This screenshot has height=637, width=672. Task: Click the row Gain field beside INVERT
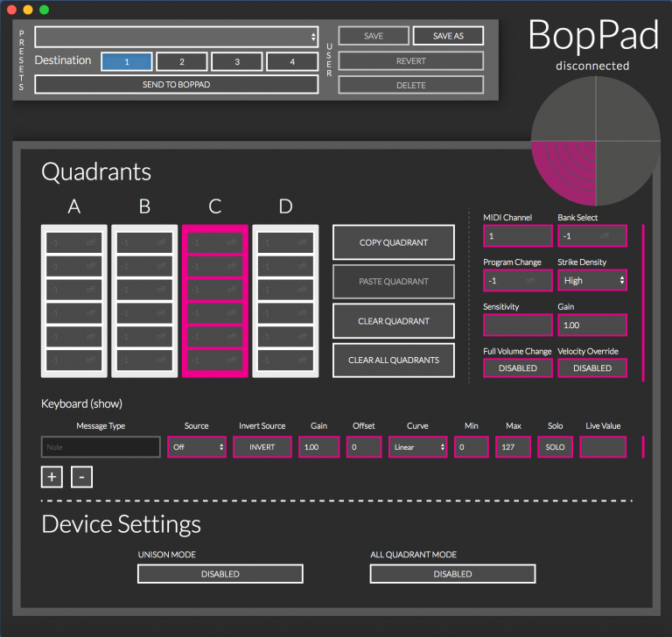[319, 447]
